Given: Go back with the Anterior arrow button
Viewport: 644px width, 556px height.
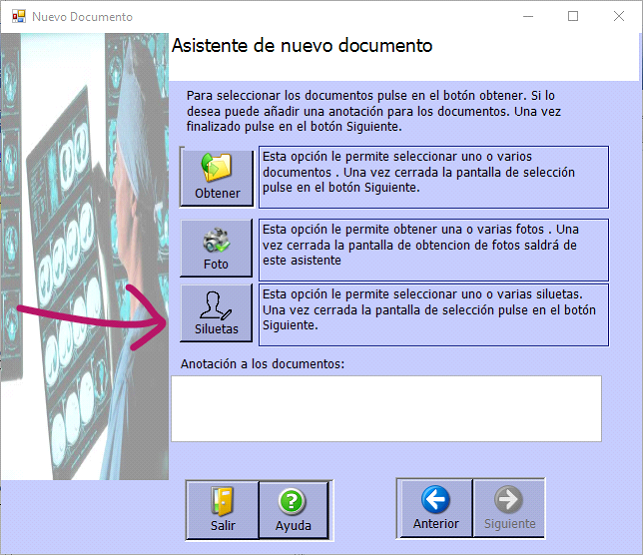Looking at the screenshot, I should [x=435, y=509].
